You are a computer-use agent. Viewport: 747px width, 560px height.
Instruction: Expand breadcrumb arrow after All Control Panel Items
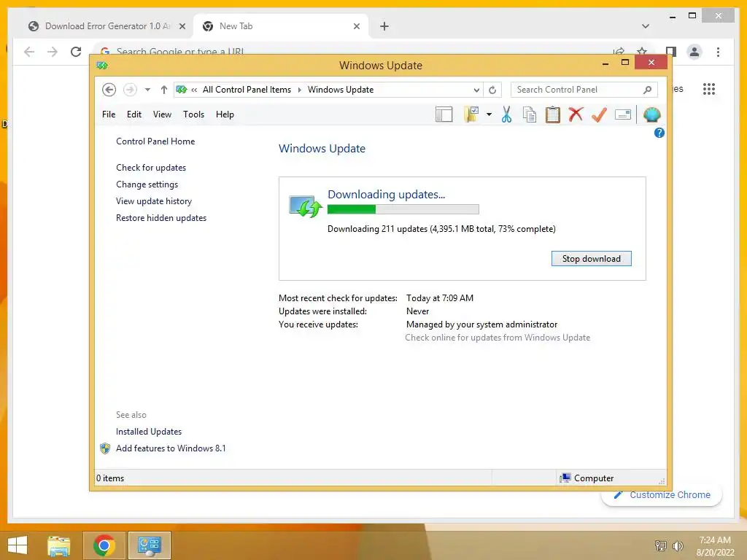[x=300, y=90]
